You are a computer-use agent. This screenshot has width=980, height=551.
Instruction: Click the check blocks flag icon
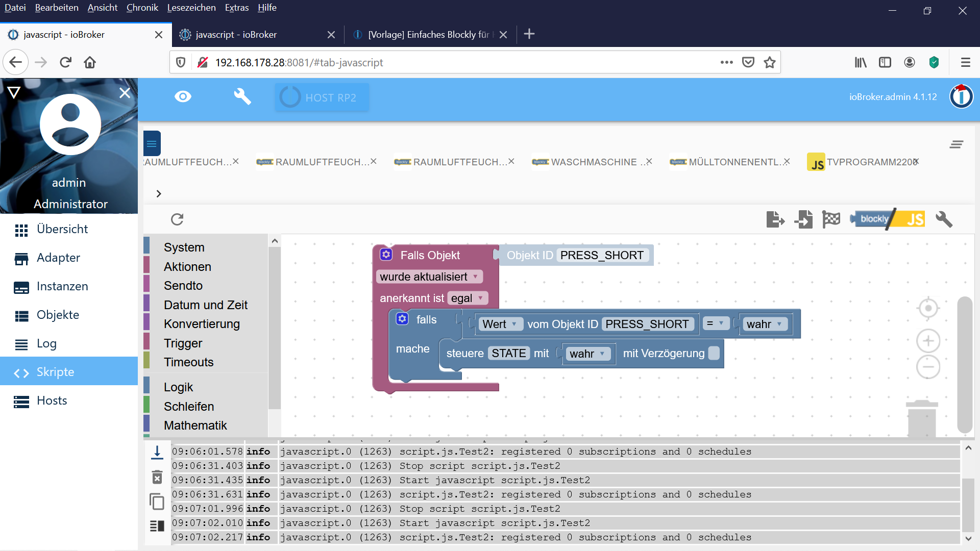[x=831, y=219]
